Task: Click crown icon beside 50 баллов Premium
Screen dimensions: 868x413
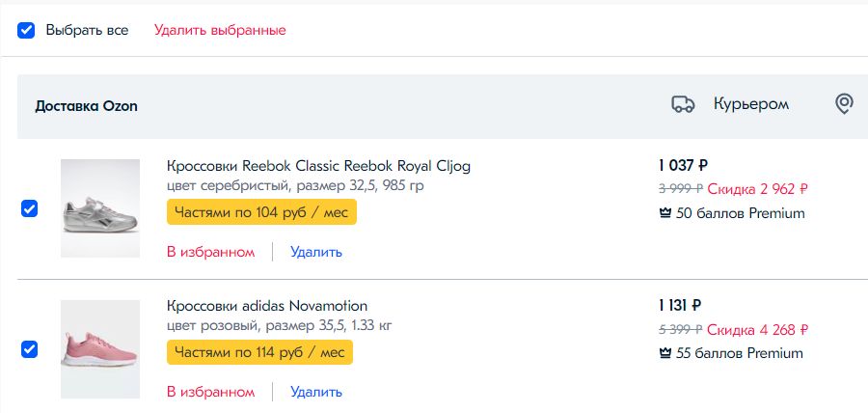Action: pyautogui.click(x=665, y=213)
